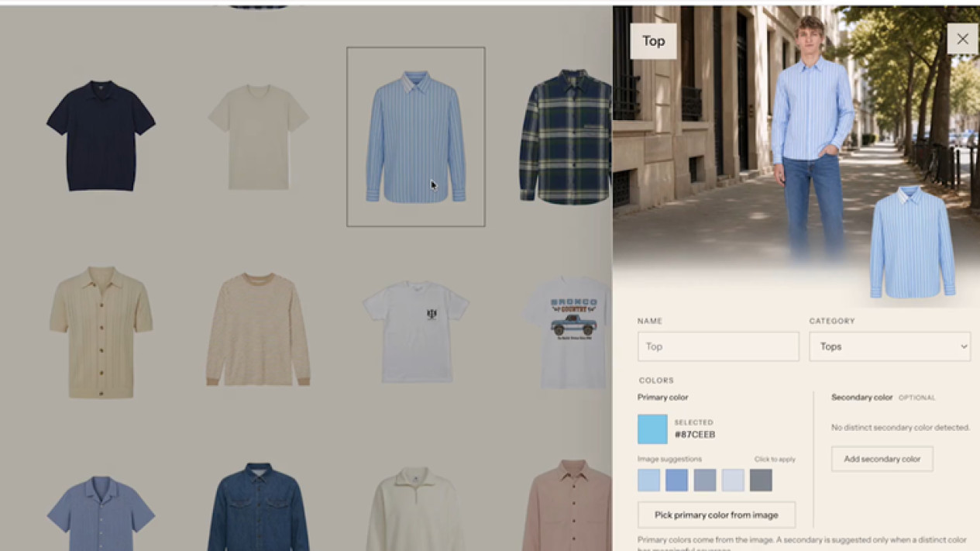Select the beige plain t-shirt thumbnail
This screenshot has width=980, height=551.
coord(258,137)
